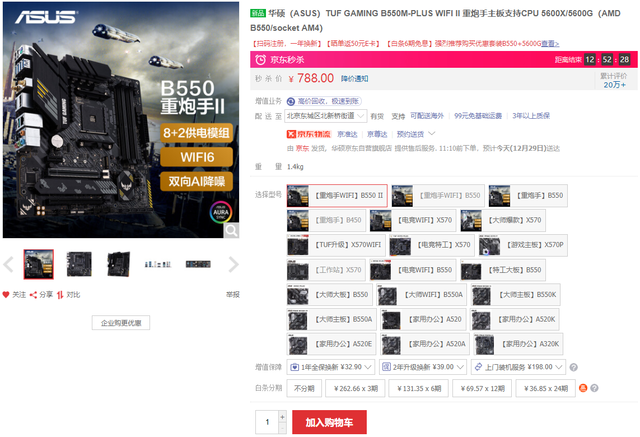Click the help question mark beside 上门装机服务
Image resolution: width=640 pixels, height=437 pixels.
point(573,367)
